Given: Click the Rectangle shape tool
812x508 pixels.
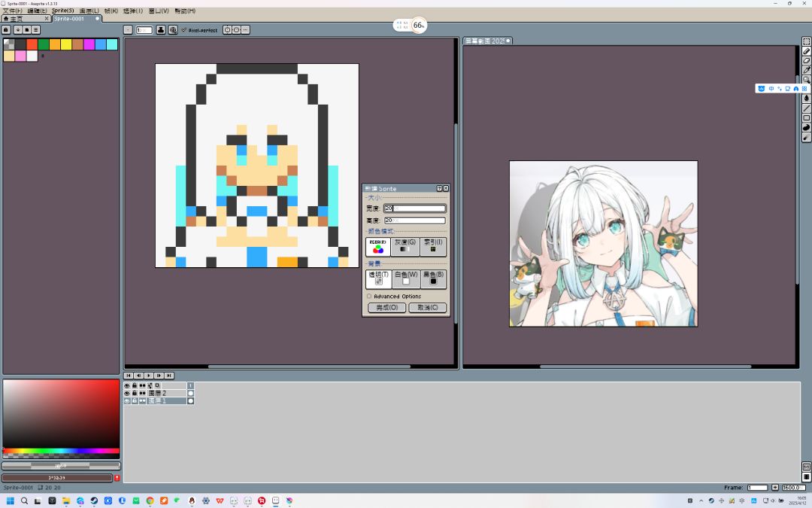Looking at the screenshot, I should 807,118.
